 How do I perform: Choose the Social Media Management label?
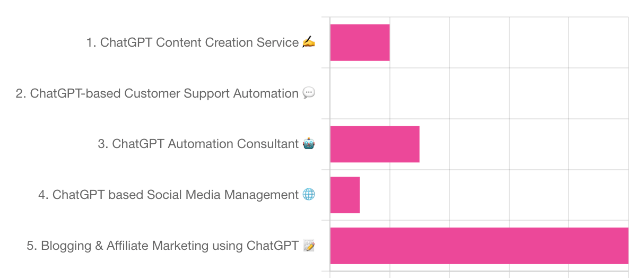176,195
